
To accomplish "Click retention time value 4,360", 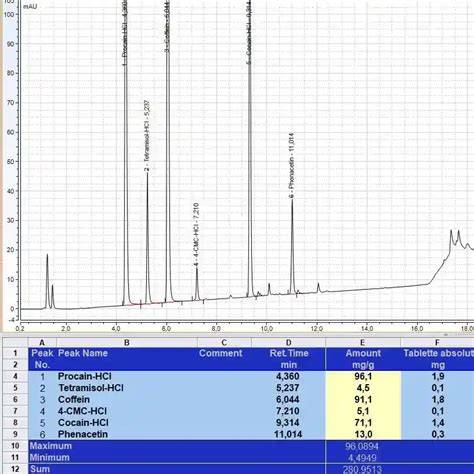I will point(288,376).
